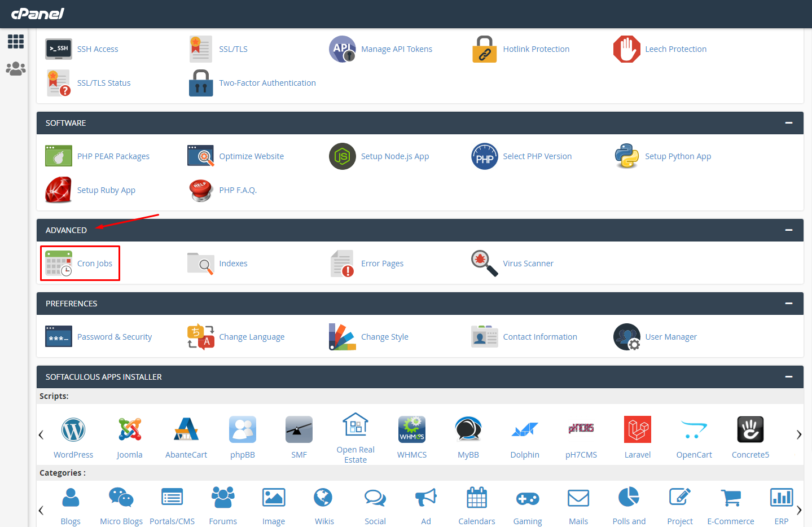Open the Gaming category
This screenshot has height=527, width=812.
[528, 506]
